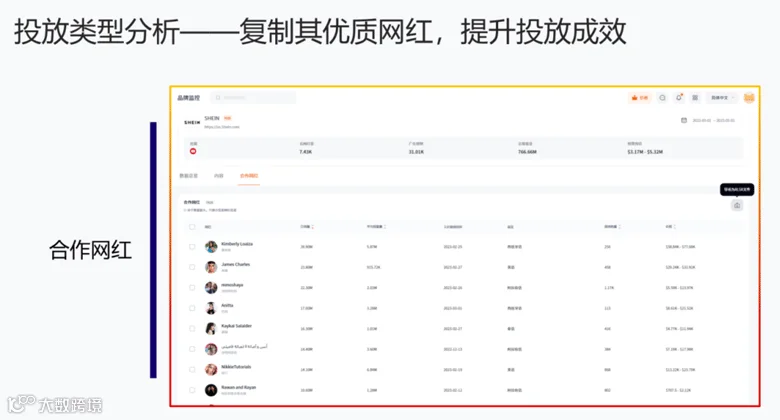The width and height of the screenshot is (780, 420).
Task: Open Kimberly Loaiza influencer name
Action: click(x=237, y=244)
